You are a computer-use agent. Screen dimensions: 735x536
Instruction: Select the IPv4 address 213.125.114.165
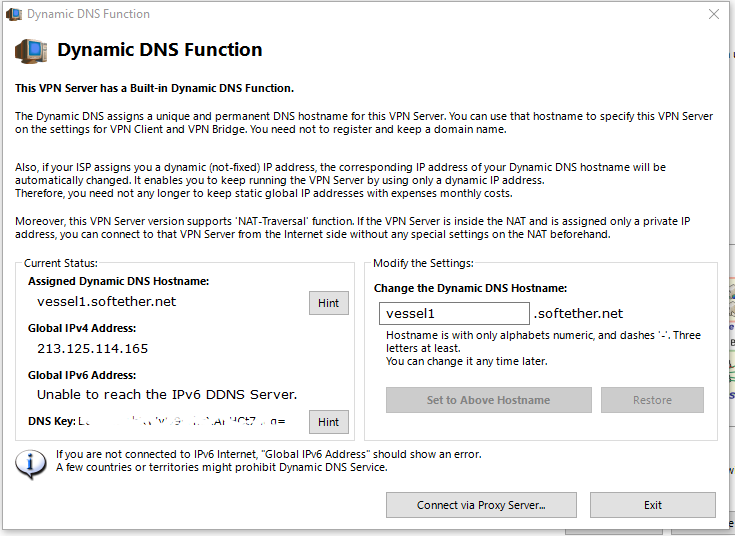click(x=93, y=348)
